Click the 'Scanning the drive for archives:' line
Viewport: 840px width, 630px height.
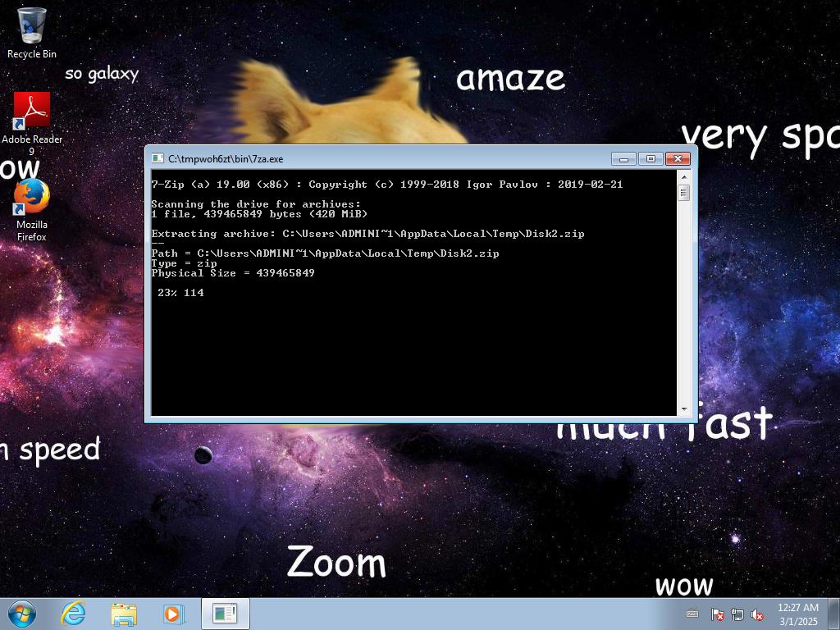(x=256, y=204)
